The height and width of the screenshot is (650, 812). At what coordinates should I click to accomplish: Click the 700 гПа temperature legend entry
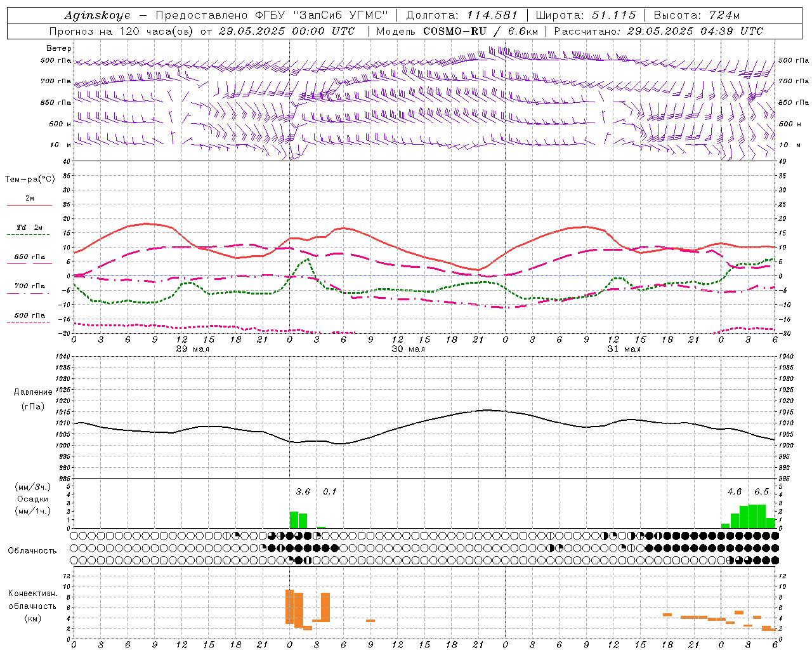30,286
